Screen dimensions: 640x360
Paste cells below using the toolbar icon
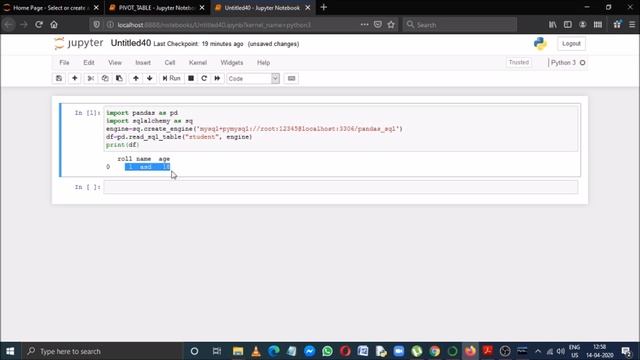tap(119, 78)
